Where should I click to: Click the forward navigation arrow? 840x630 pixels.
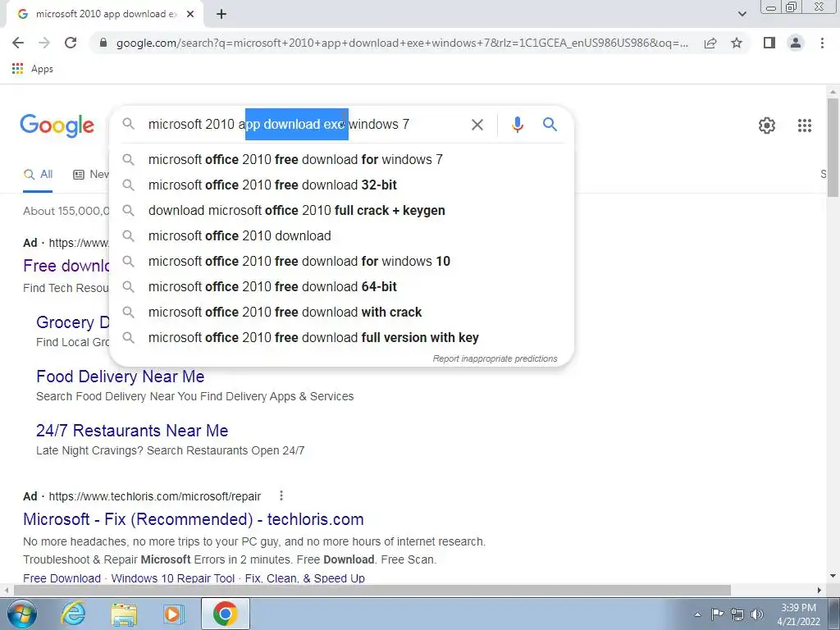click(x=44, y=43)
